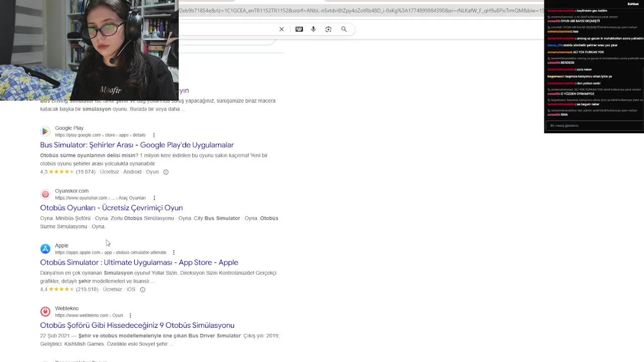The width and height of the screenshot is (644, 362).
Task: Click the Google Play site name
Action: point(69,128)
